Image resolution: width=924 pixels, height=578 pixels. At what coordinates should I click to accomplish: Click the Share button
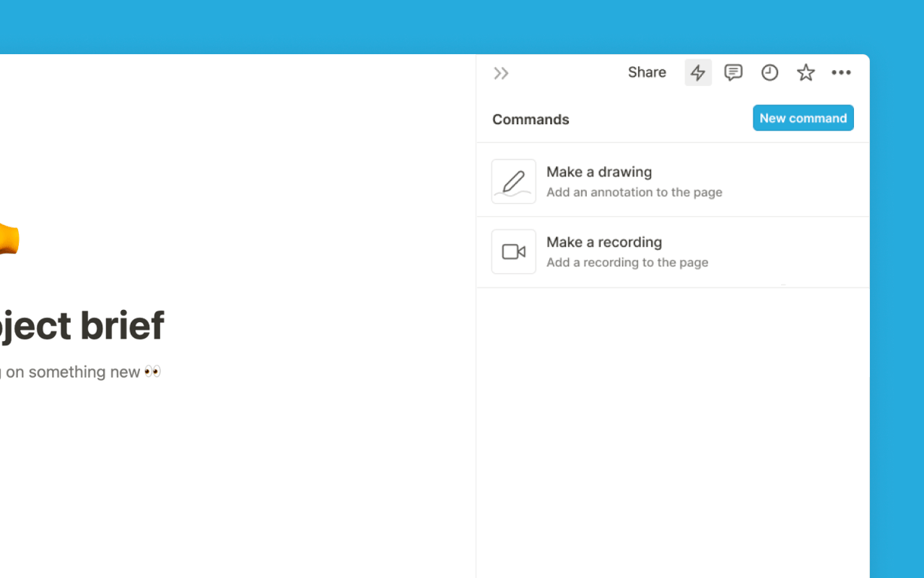tap(647, 72)
